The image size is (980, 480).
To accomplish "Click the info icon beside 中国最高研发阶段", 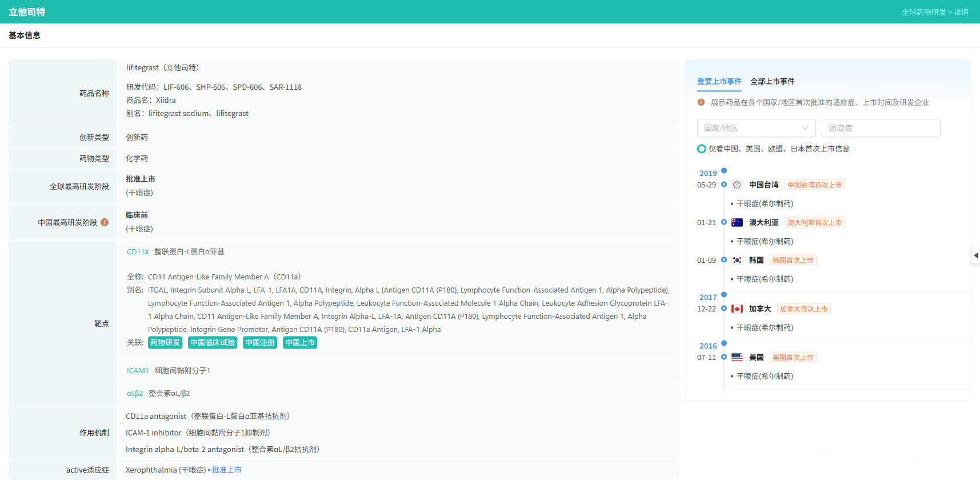I will point(105,222).
